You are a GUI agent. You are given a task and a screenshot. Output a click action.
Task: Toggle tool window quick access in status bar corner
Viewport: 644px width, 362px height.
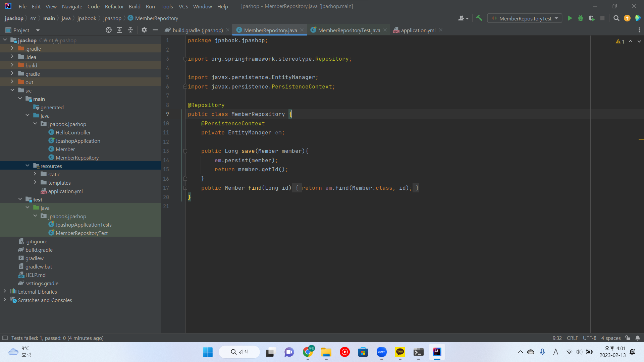pos(5,338)
